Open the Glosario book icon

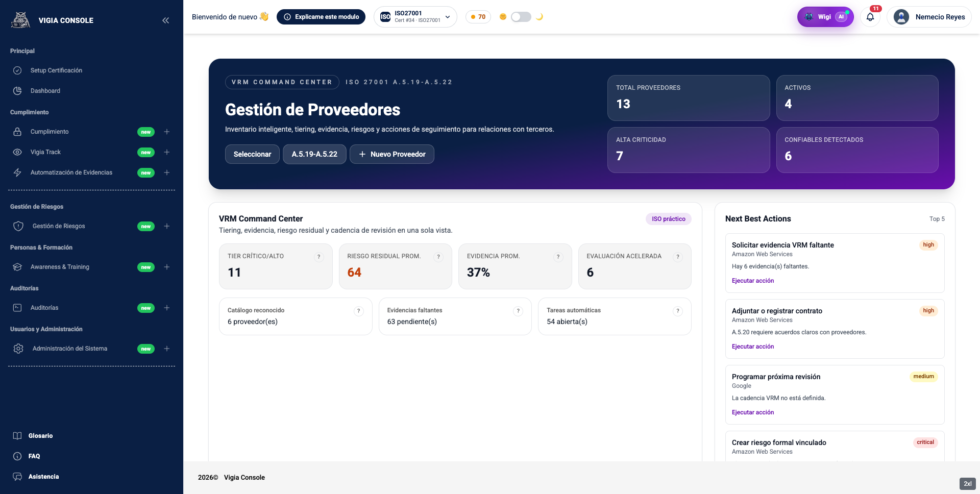(x=17, y=436)
